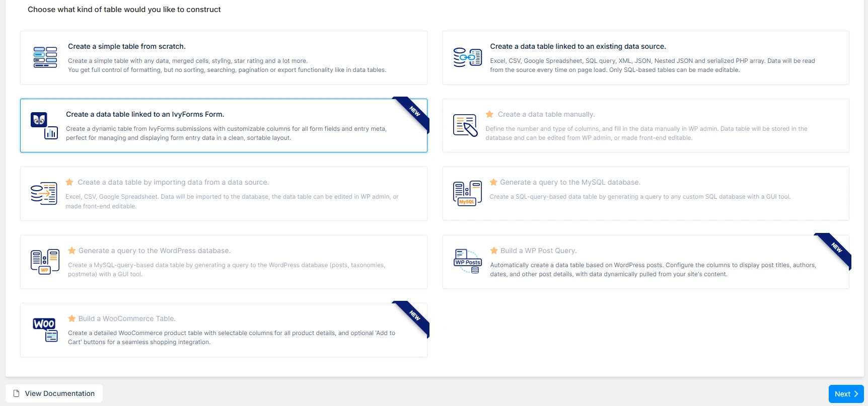Click the import data source icon
Image resolution: width=868 pixels, height=406 pixels.
coord(44,194)
